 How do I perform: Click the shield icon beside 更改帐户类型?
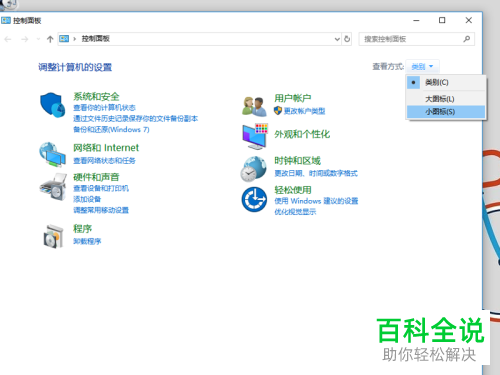click(x=278, y=111)
